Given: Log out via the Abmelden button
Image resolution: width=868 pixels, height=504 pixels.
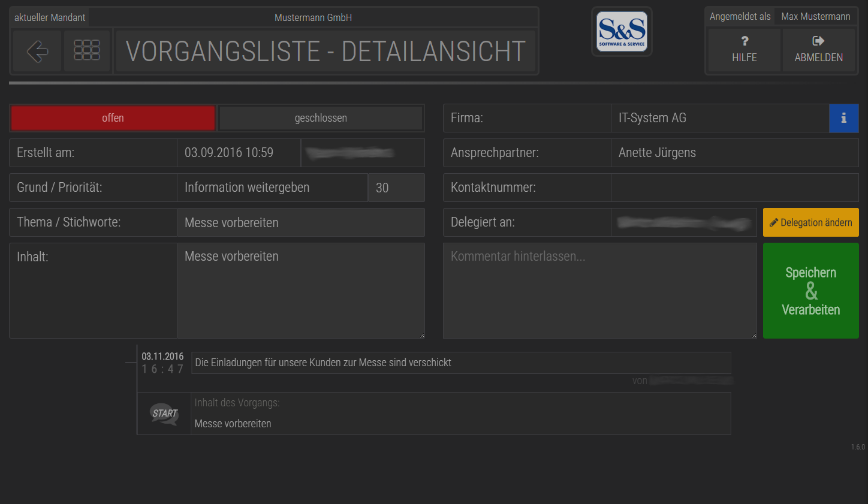Looking at the screenshot, I should coord(819,50).
